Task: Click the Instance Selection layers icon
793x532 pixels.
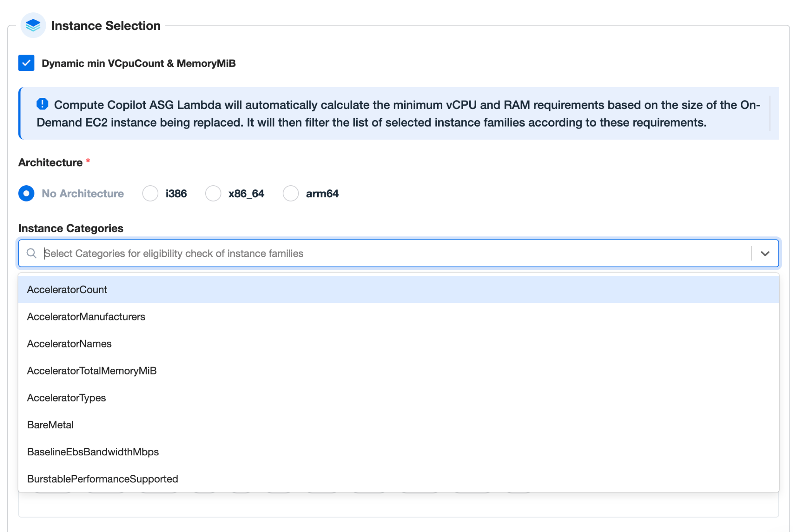Action: [x=33, y=26]
